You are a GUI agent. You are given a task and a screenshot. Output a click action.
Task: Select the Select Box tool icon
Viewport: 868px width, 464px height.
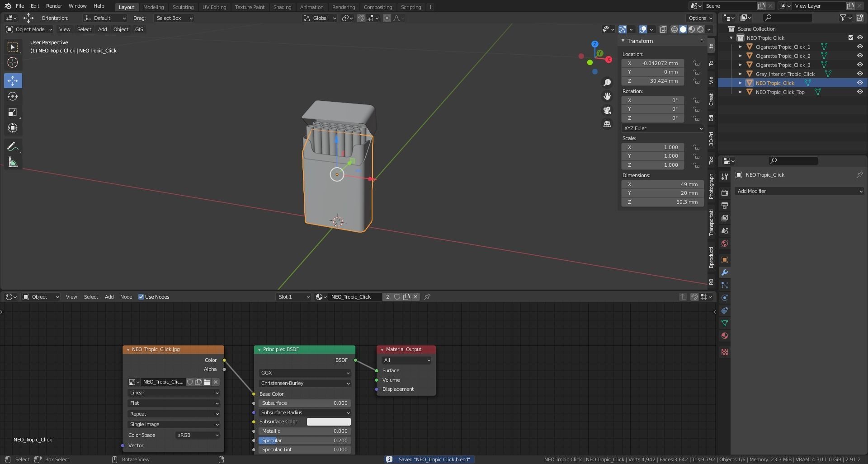click(13, 47)
